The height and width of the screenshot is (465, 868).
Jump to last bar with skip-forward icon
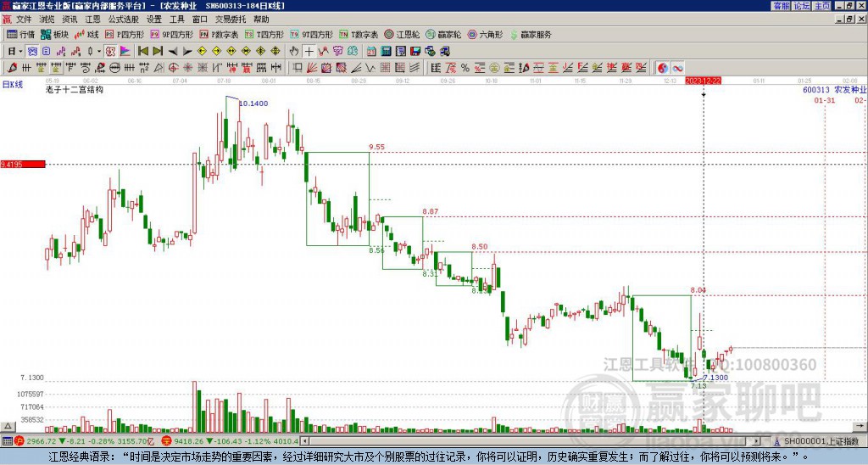tap(158, 52)
